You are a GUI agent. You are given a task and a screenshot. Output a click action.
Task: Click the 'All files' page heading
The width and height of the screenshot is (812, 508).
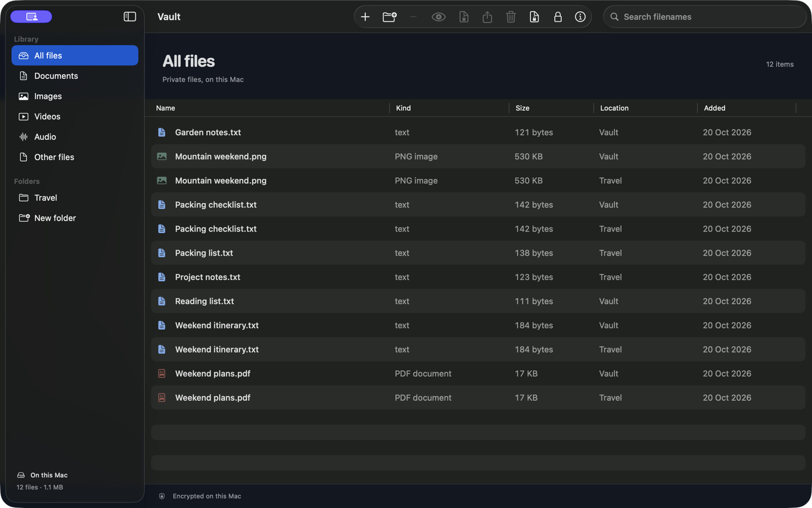pos(189,61)
